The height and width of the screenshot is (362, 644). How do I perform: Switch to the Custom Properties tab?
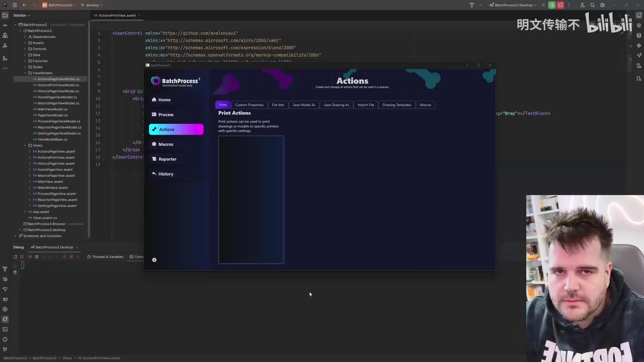tap(249, 105)
